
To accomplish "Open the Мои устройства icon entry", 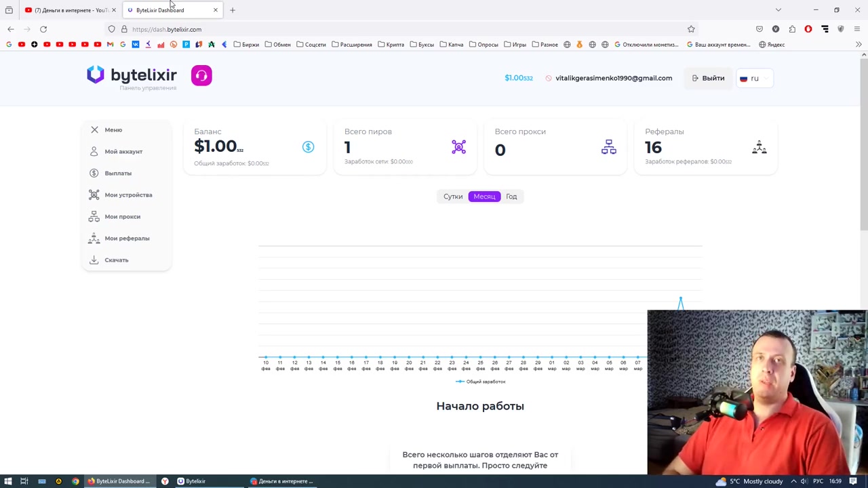I will [x=94, y=195].
